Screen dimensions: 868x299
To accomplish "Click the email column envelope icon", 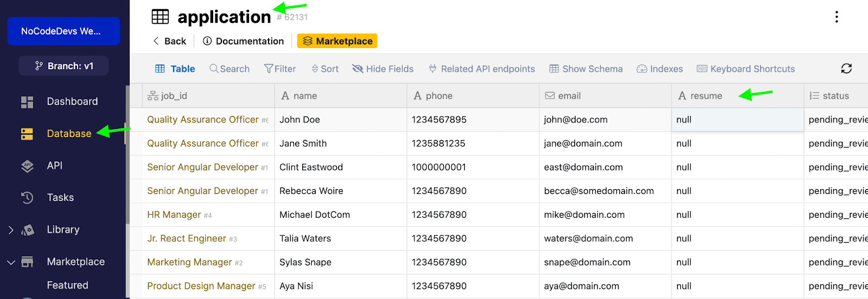I will click(x=550, y=96).
